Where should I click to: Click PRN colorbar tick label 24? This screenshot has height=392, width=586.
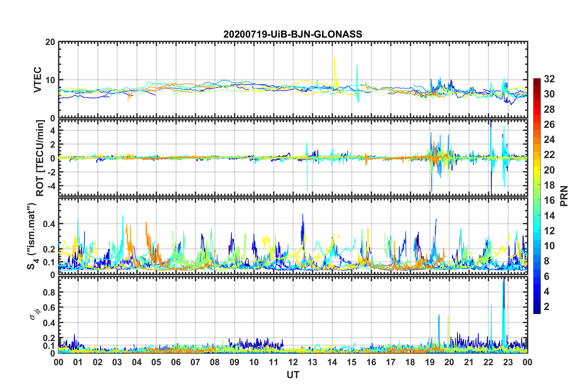(x=549, y=140)
